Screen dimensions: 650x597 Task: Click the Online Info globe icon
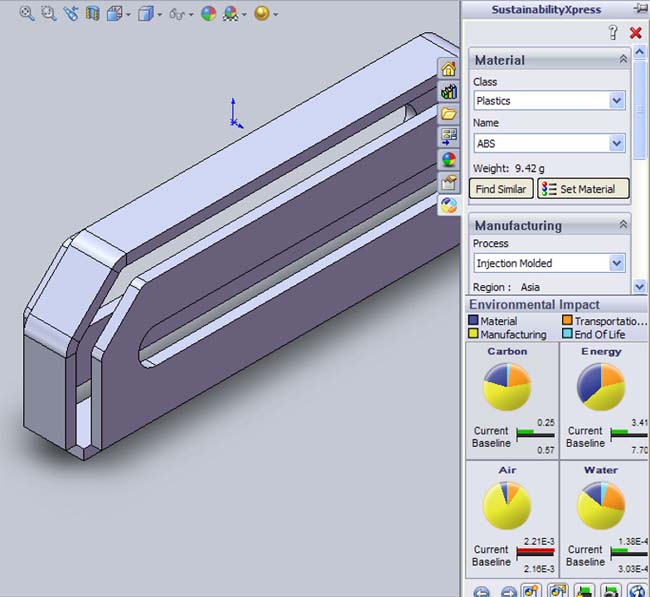click(x=638, y=590)
